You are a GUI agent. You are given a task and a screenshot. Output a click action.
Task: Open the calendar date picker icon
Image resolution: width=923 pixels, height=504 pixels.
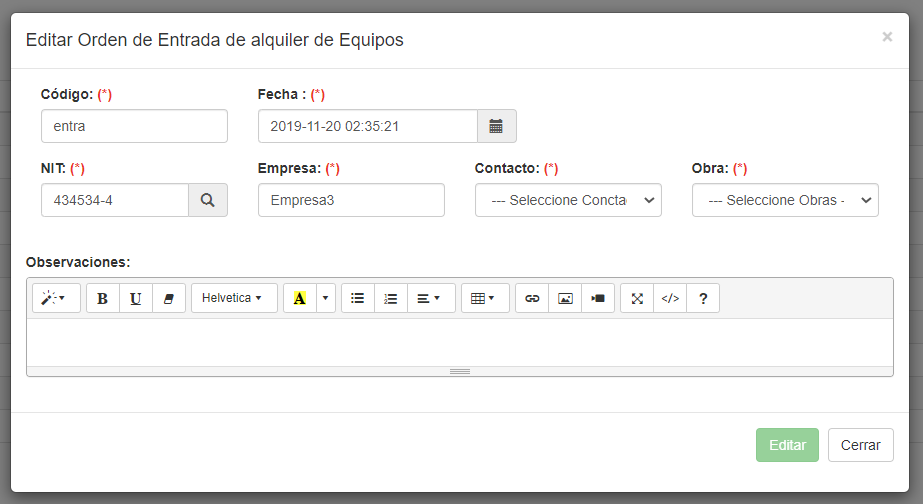point(496,126)
